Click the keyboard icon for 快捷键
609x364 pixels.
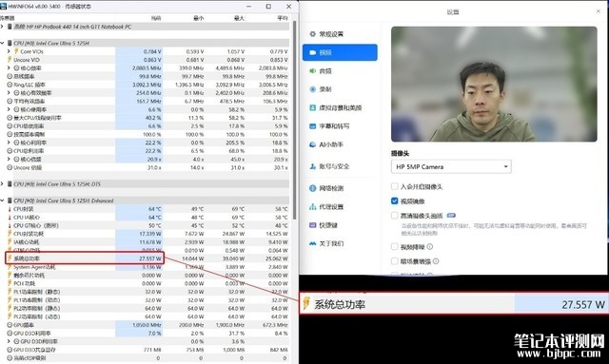[x=313, y=225]
